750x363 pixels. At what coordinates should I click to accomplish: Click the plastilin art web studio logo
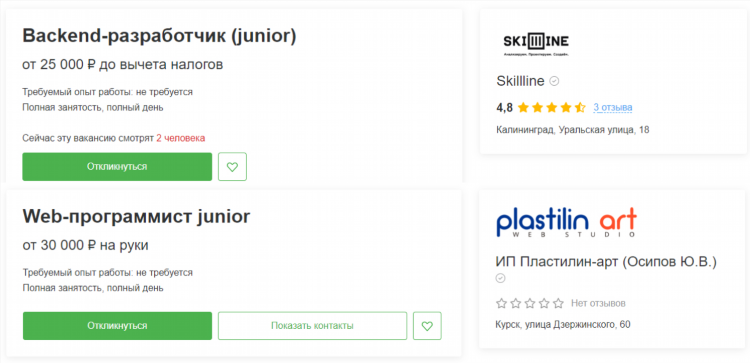click(566, 223)
